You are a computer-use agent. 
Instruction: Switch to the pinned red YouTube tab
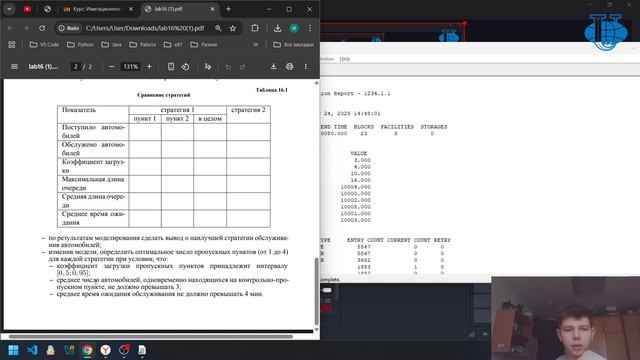point(27,9)
